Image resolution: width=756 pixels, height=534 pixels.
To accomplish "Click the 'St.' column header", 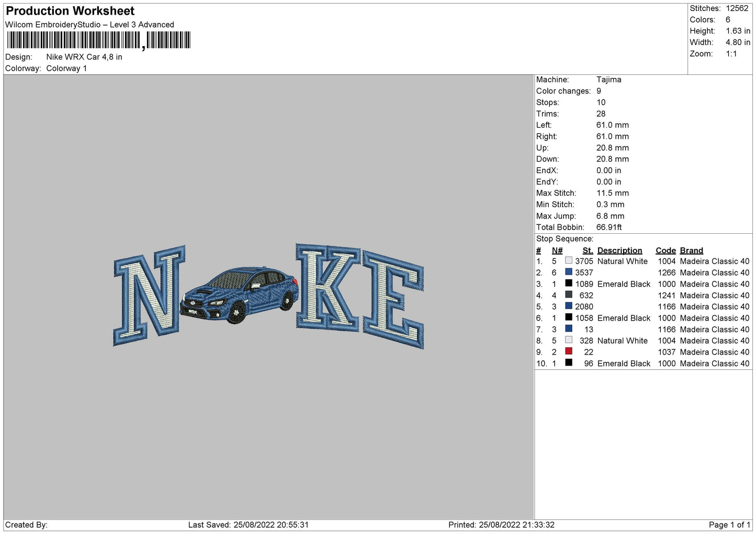I will [x=588, y=251].
